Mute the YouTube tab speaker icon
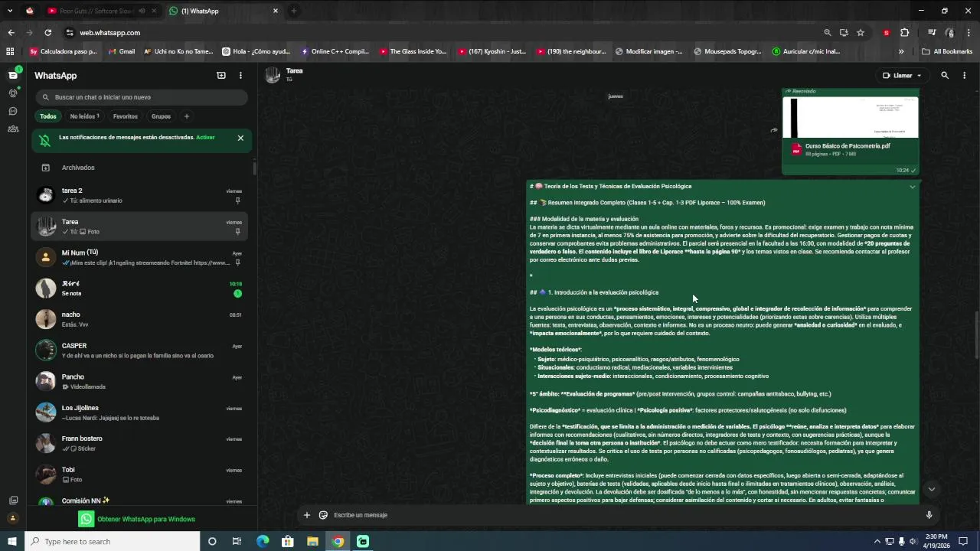Screen dimensions: 980x551 [142, 11]
